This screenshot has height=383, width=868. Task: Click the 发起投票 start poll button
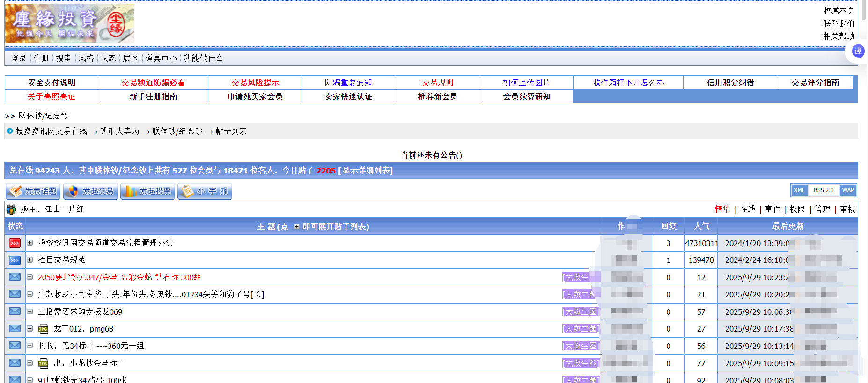(148, 191)
